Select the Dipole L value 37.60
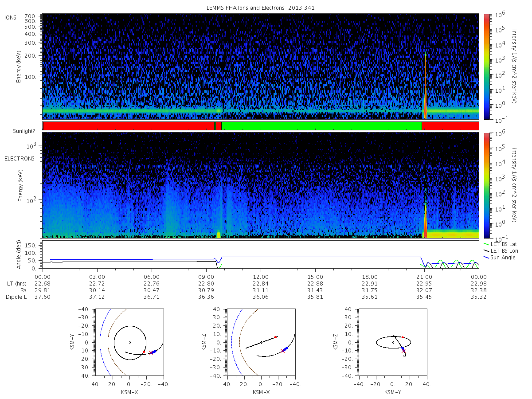This screenshot has height=399, width=532. tap(43, 297)
